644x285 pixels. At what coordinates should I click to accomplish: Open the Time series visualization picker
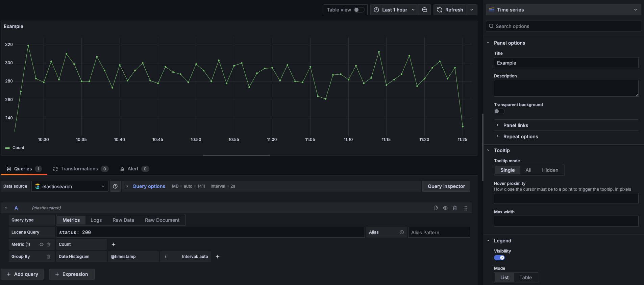tap(563, 10)
